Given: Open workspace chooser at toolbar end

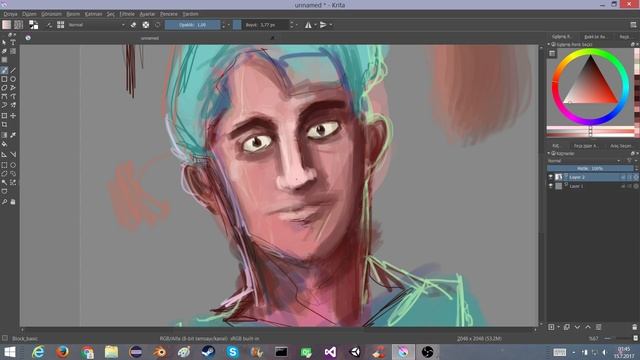Looking at the screenshot, I should coord(633,25).
